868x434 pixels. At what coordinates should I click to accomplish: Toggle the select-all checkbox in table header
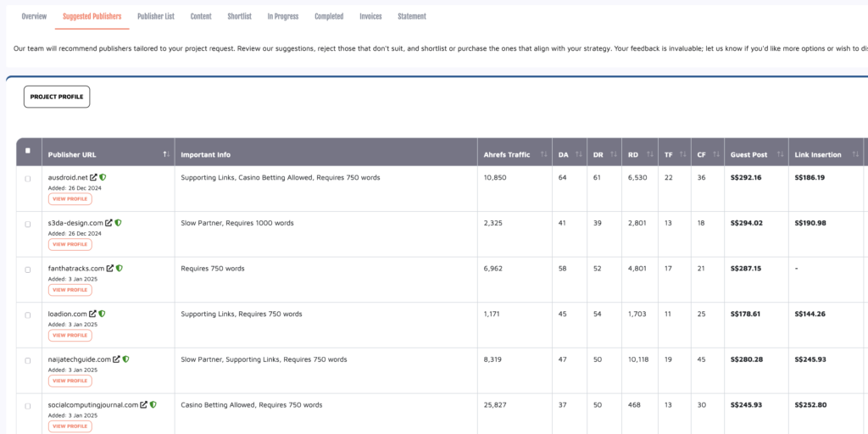(x=28, y=151)
